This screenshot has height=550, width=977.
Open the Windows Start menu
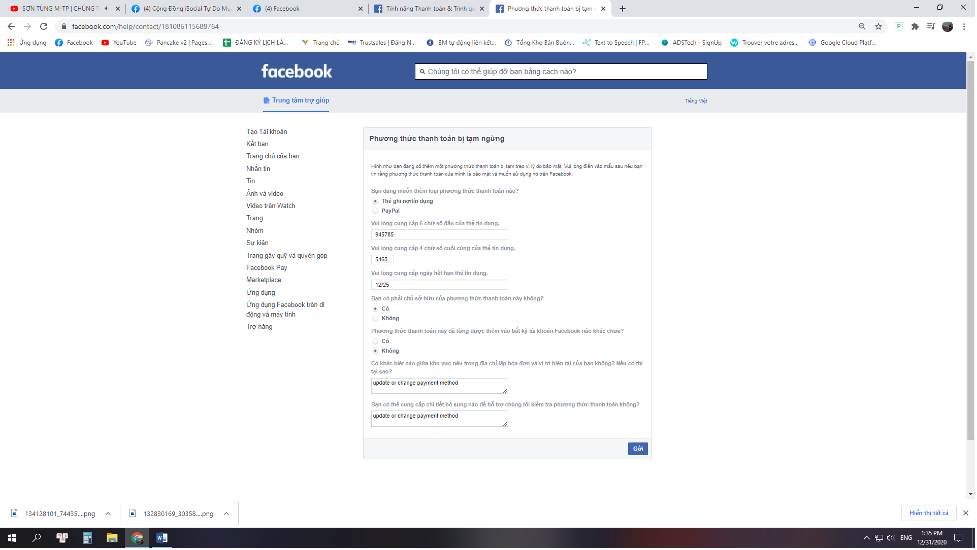(x=11, y=538)
